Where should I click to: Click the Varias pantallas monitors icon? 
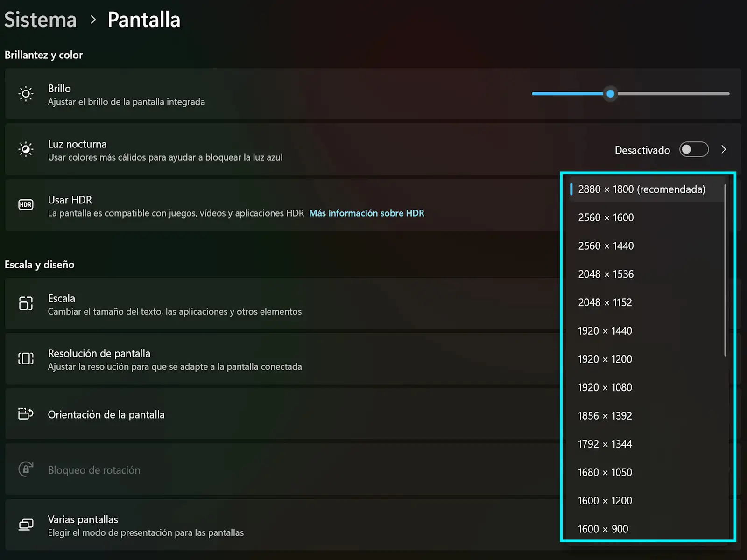point(26,525)
